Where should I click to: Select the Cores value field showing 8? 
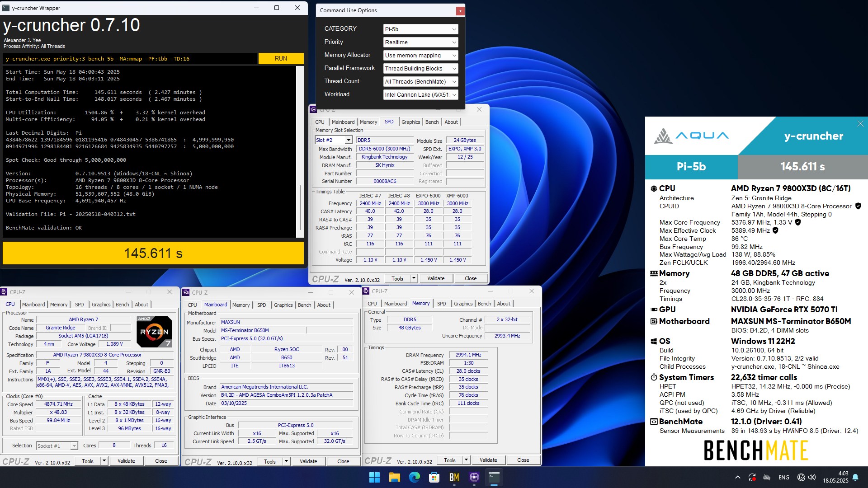click(114, 446)
